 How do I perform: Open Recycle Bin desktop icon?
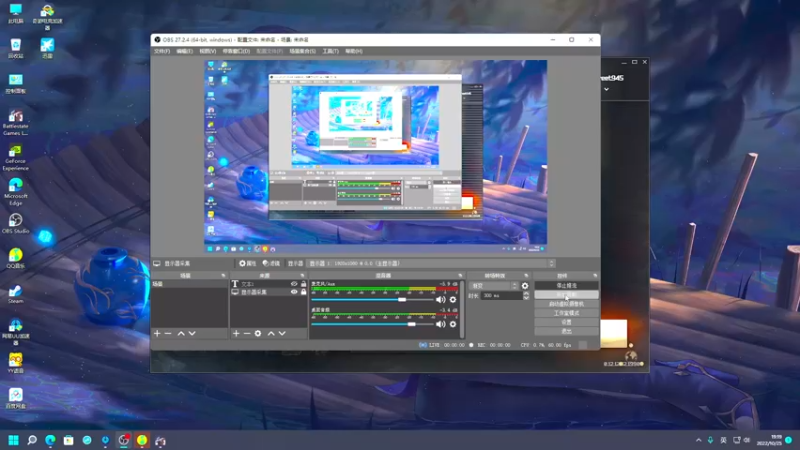(15, 48)
